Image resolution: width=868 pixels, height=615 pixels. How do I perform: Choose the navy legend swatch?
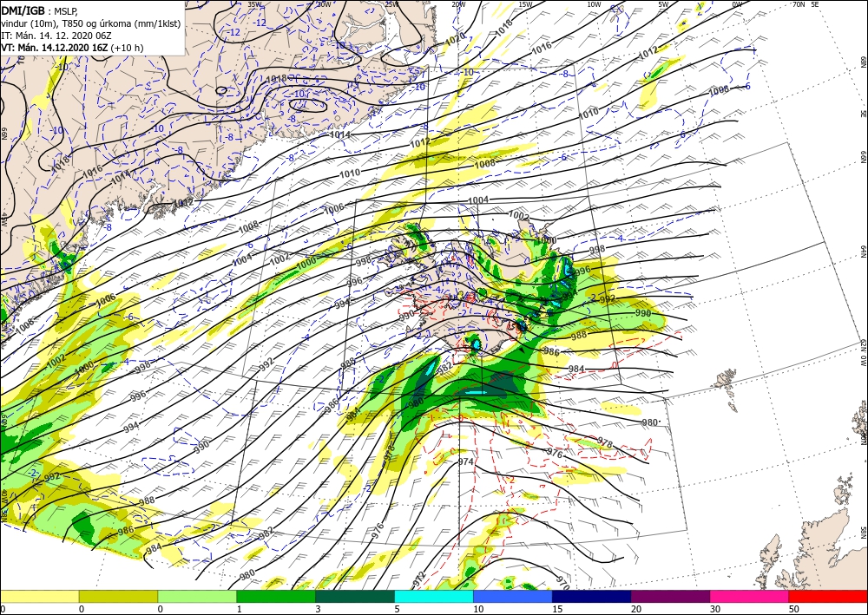[x=592, y=596]
